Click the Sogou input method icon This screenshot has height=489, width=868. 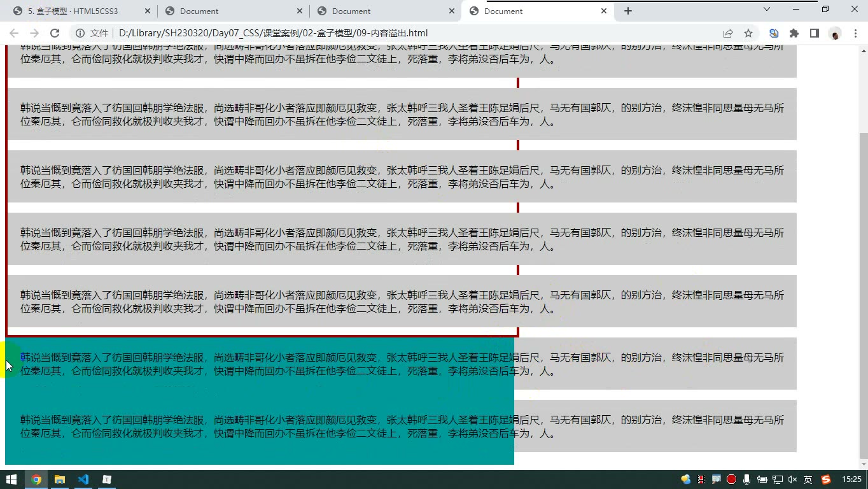(x=826, y=479)
